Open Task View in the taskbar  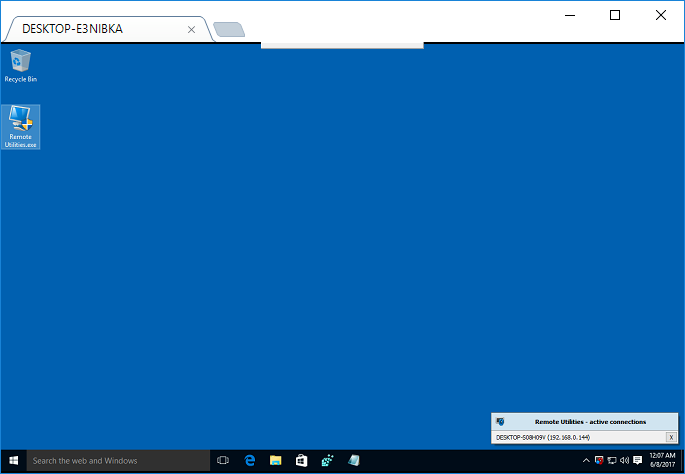(x=223, y=461)
